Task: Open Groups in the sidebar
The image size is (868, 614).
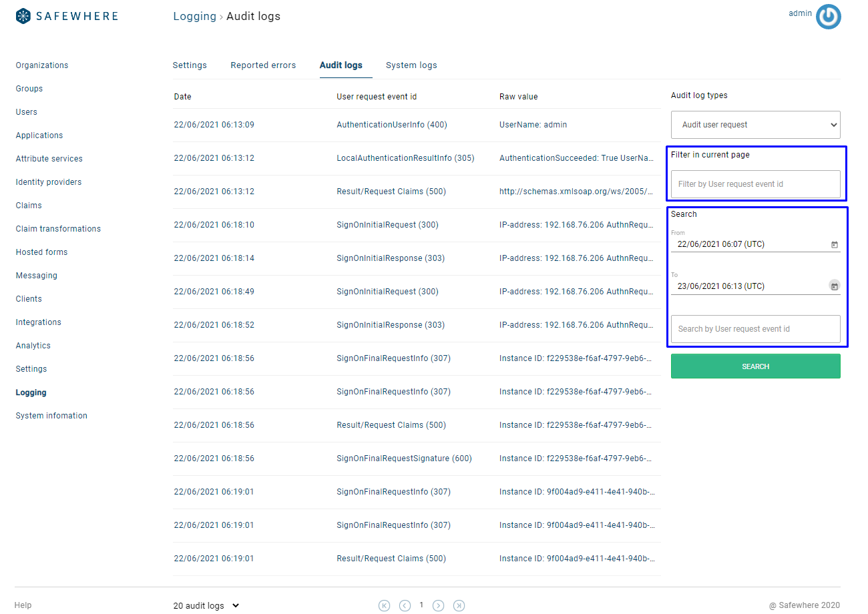Action: [x=29, y=89]
